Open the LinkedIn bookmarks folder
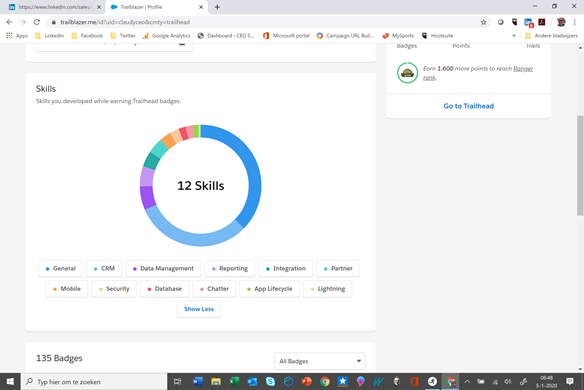Viewport: 584px width, 390px height. [50, 36]
